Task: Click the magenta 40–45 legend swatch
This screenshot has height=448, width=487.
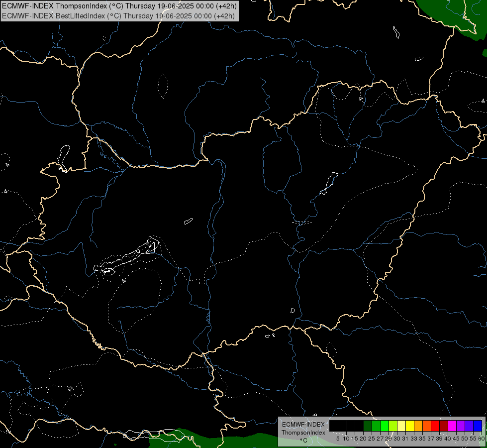Action: (452, 426)
